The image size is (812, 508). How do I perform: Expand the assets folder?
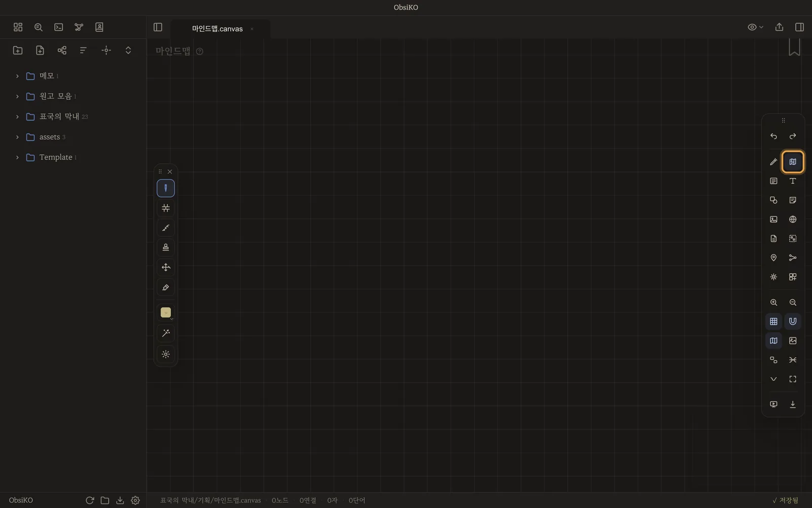coord(17,137)
